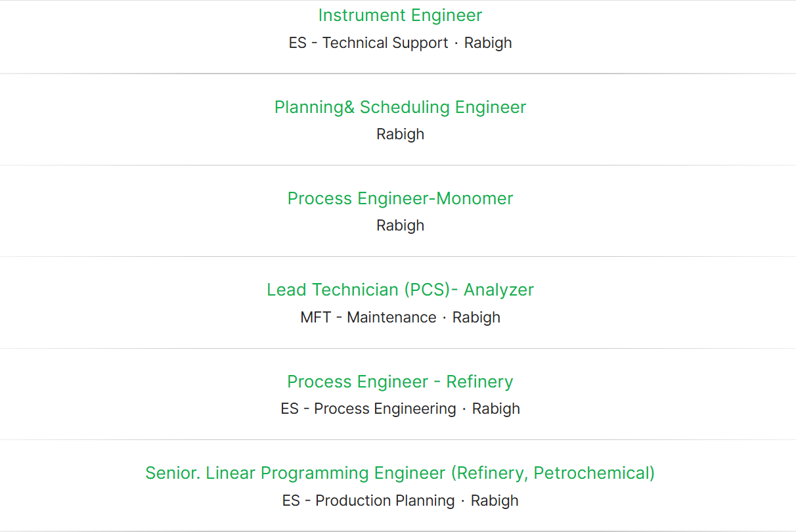Screen dimensions: 796x532
Task: Click Rabigh location under Instrument Engineer
Action: (488, 43)
